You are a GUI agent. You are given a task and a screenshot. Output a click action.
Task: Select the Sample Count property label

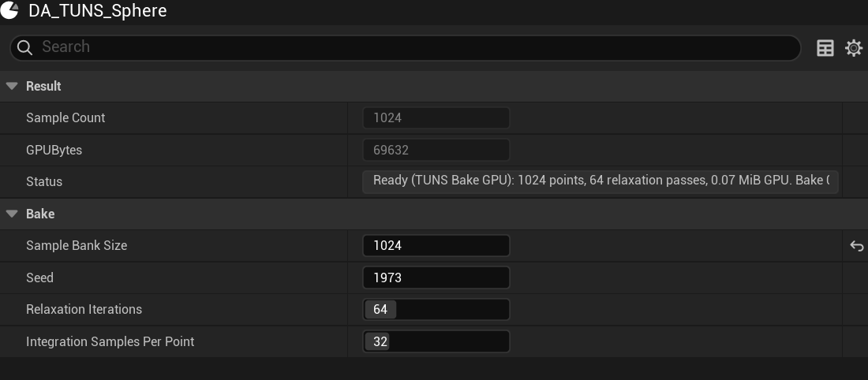(x=65, y=117)
